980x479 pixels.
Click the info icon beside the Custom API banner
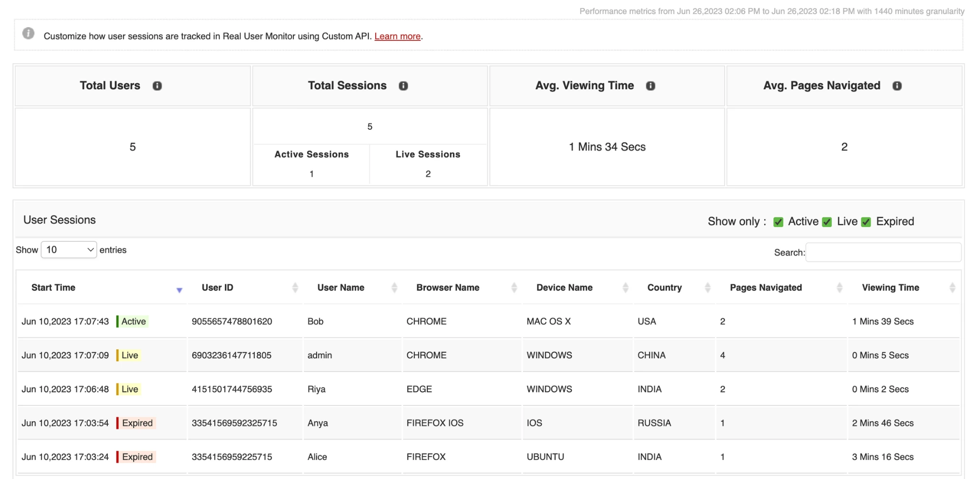click(28, 34)
